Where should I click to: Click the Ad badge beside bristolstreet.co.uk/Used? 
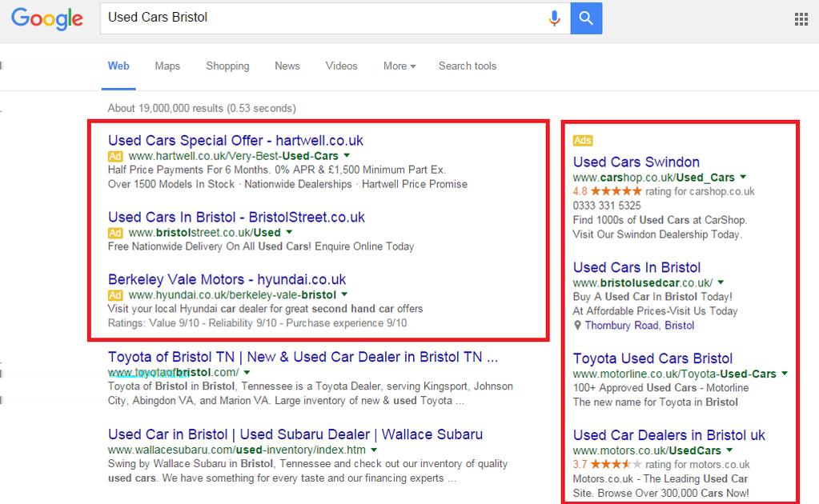[x=115, y=233]
